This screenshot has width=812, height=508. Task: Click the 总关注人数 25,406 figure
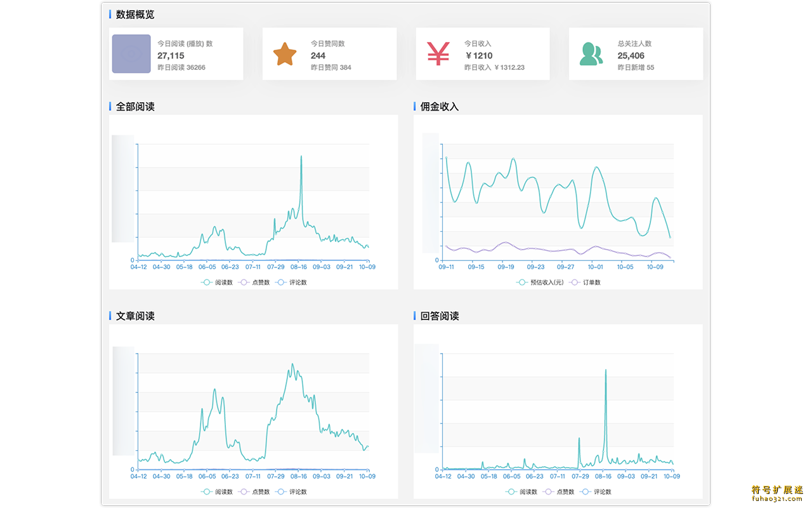631,56
